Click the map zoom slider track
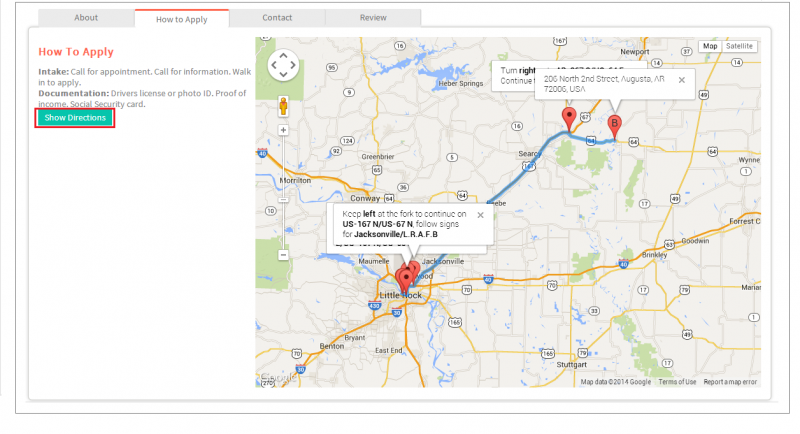The height and width of the screenshot is (434, 800). [283, 192]
